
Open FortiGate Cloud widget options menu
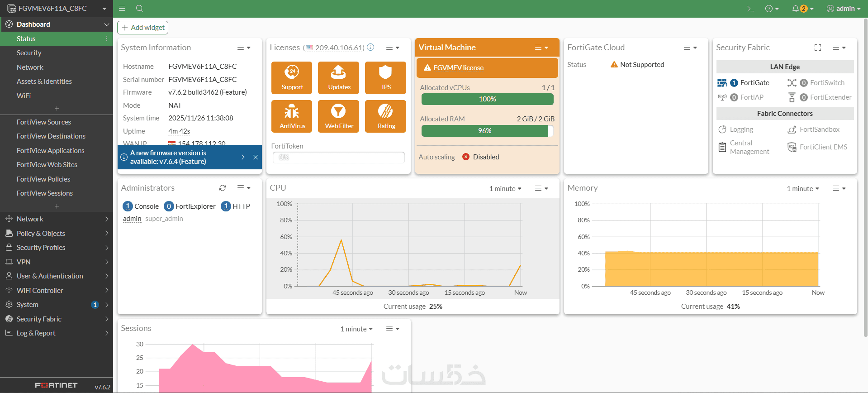tap(690, 48)
